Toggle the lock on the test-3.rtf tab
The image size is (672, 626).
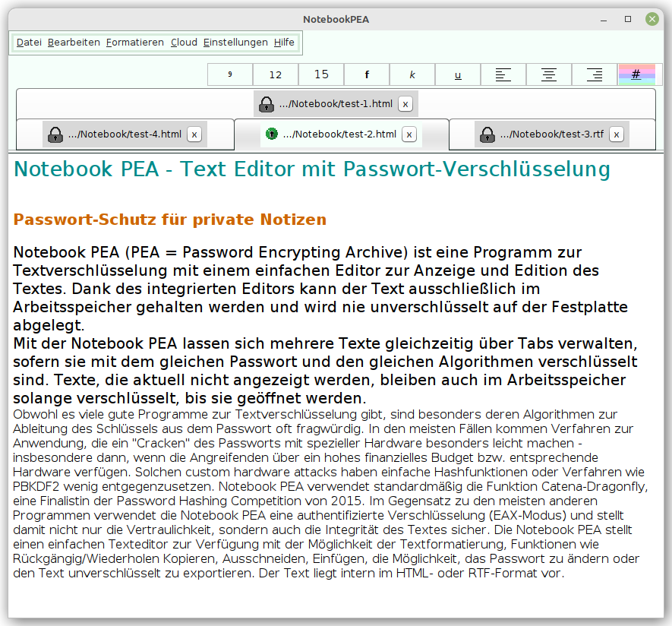pos(487,134)
